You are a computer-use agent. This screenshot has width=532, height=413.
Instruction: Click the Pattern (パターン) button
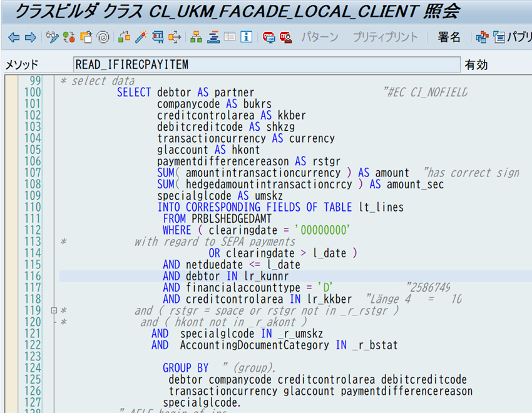[x=320, y=37]
